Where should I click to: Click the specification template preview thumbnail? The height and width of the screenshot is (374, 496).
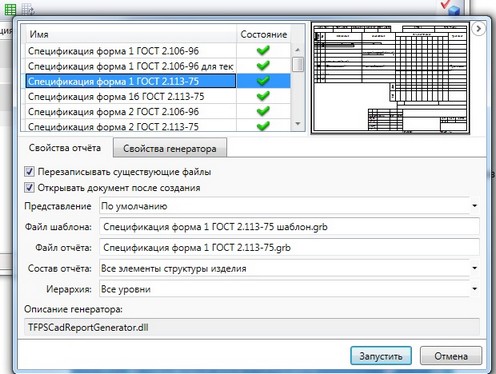[x=390, y=79]
